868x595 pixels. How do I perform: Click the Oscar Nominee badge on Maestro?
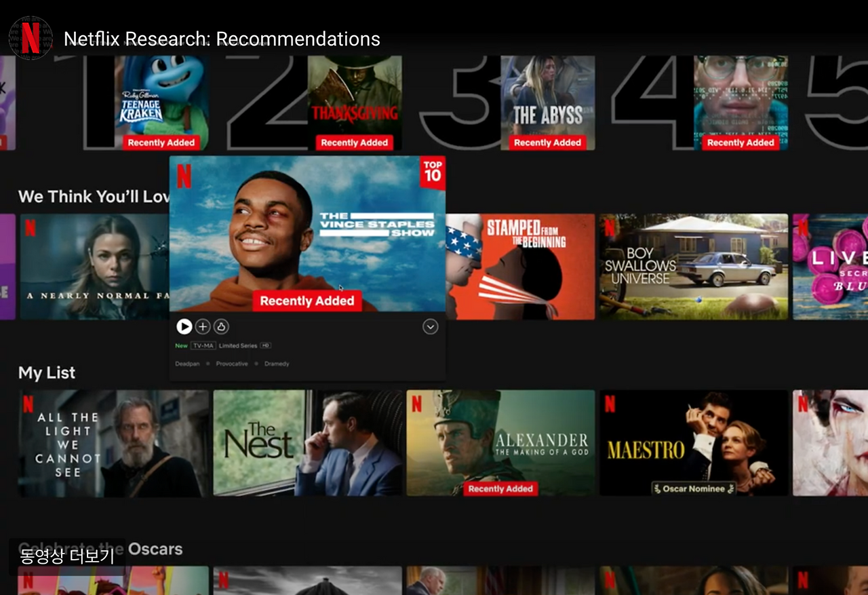click(694, 488)
